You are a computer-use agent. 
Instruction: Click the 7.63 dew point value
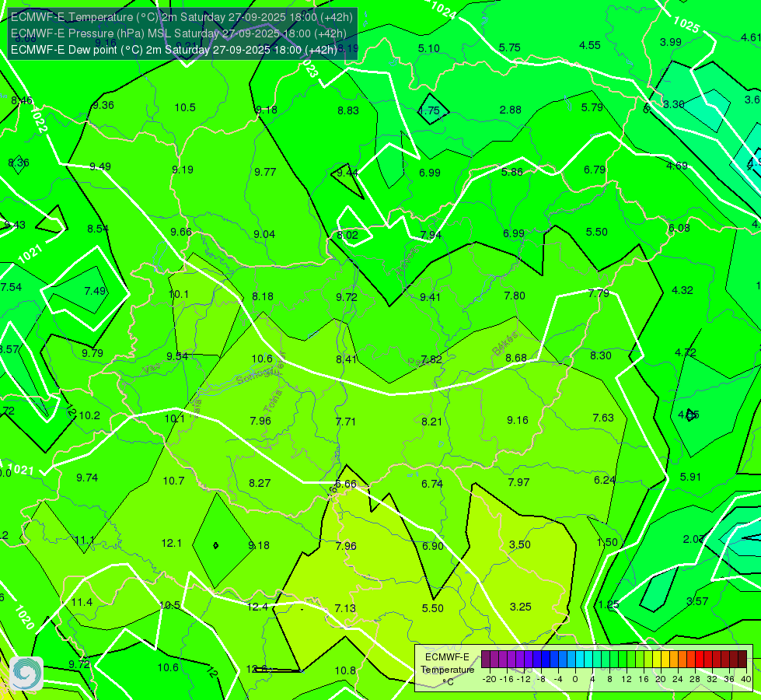click(x=603, y=418)
